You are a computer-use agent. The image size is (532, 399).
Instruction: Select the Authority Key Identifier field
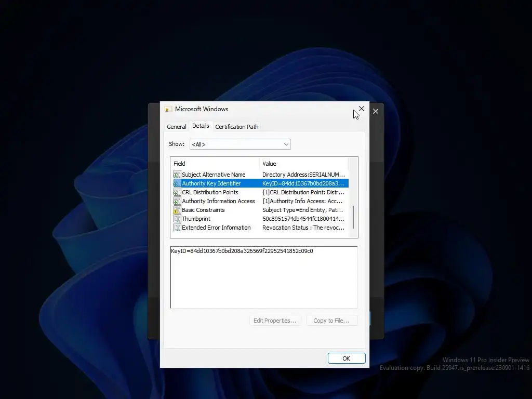pos(211,183)
